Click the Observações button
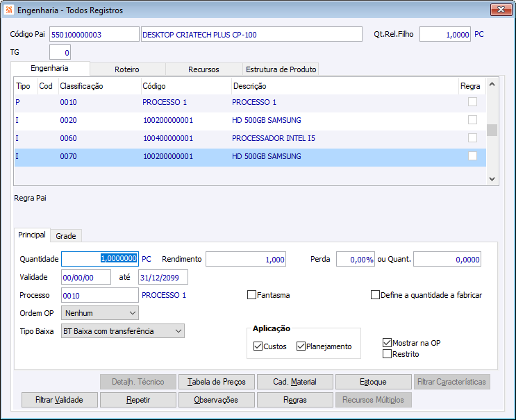 [x=216, y=400]
